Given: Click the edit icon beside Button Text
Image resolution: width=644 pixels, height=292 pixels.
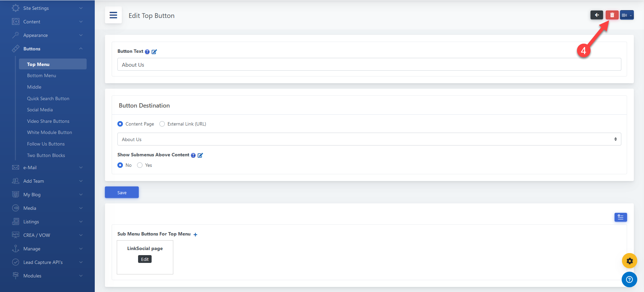Looking at the screenshot, I should coord(154,52).
